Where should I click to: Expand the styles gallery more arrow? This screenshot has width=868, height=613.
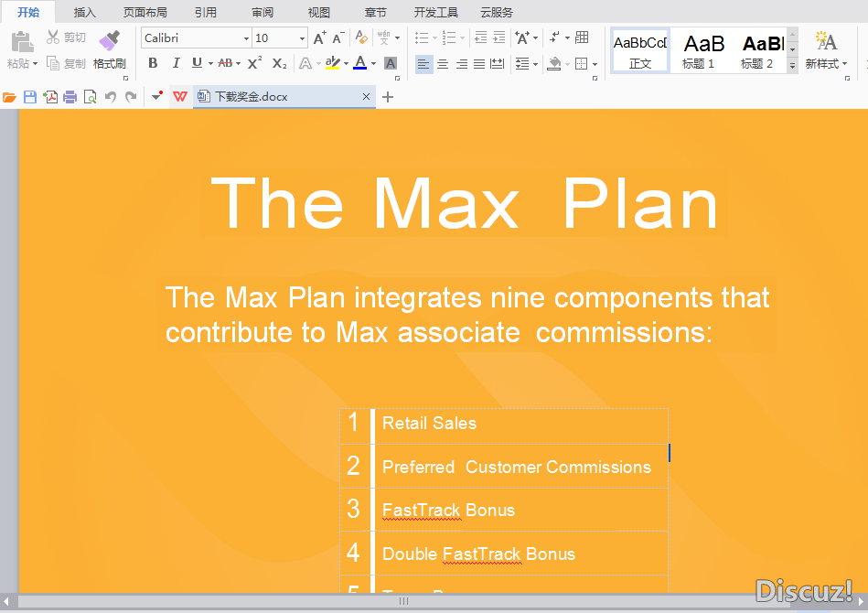[x=793, y=65]
